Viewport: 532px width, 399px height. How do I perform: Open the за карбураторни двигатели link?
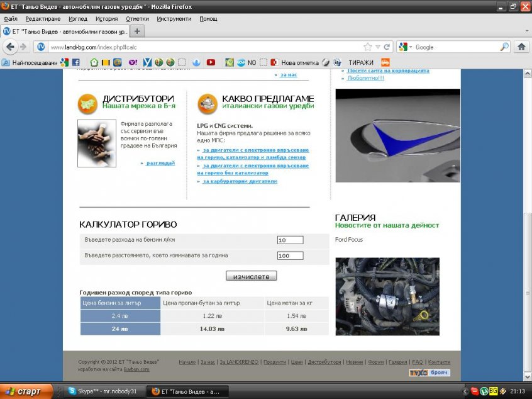point(240,181)
